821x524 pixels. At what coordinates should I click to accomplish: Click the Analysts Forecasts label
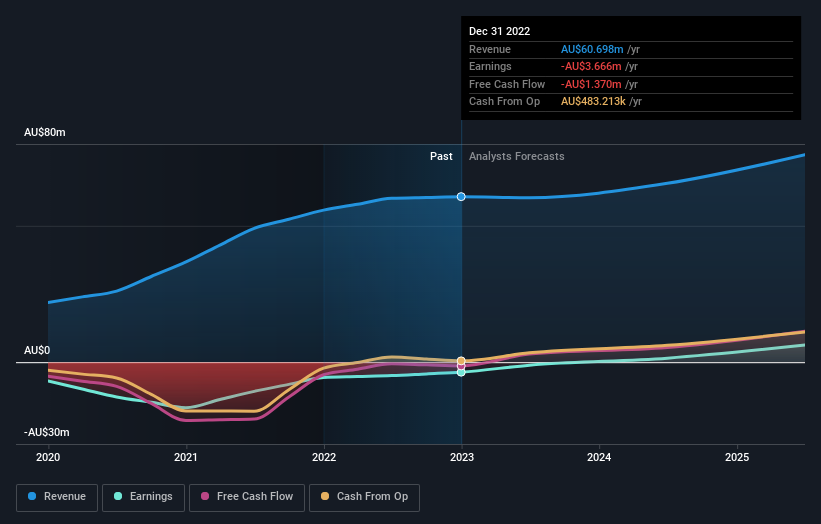coord(517,156)
